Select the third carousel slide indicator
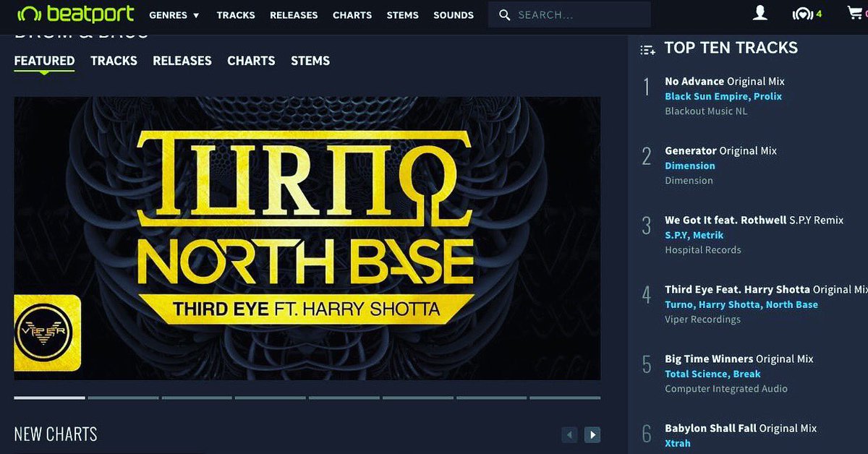This screenshot has width=868, height=454. [197, 398]
